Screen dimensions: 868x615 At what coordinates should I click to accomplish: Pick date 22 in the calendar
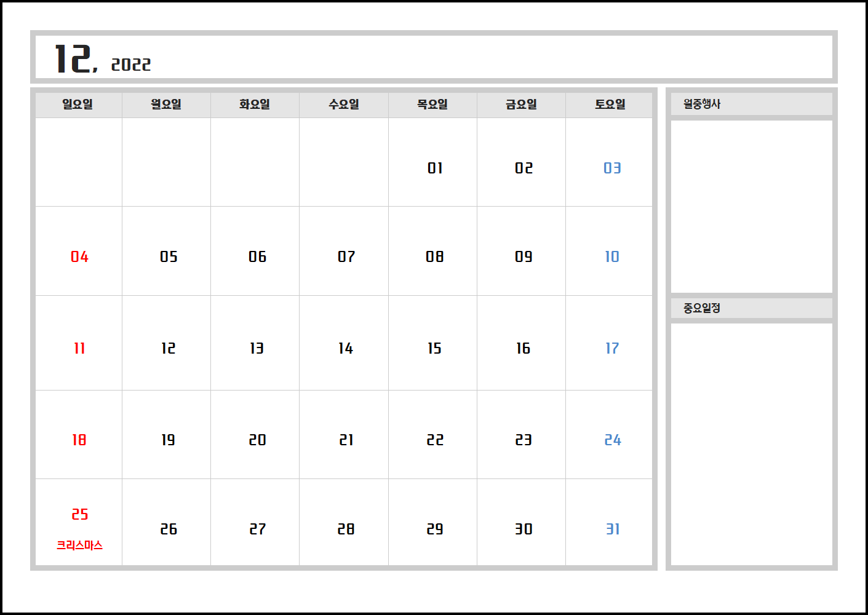[435, 440]
